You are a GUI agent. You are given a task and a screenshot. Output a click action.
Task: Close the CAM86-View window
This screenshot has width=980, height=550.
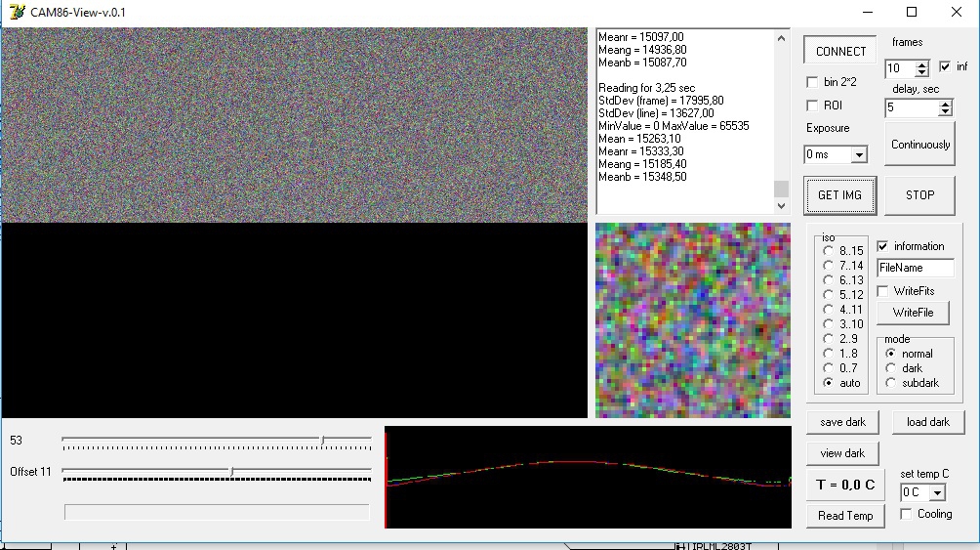coord(957,12)
